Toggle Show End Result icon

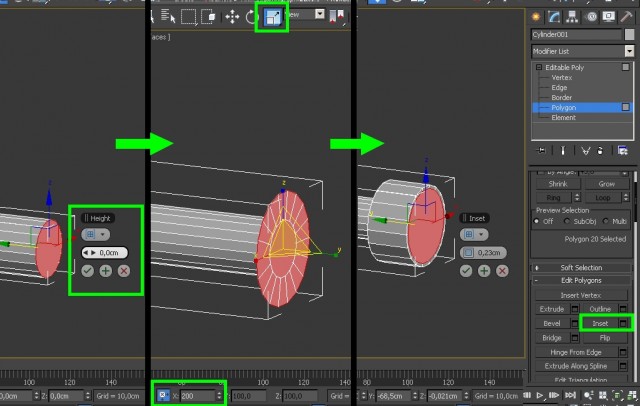click(563, 151)
